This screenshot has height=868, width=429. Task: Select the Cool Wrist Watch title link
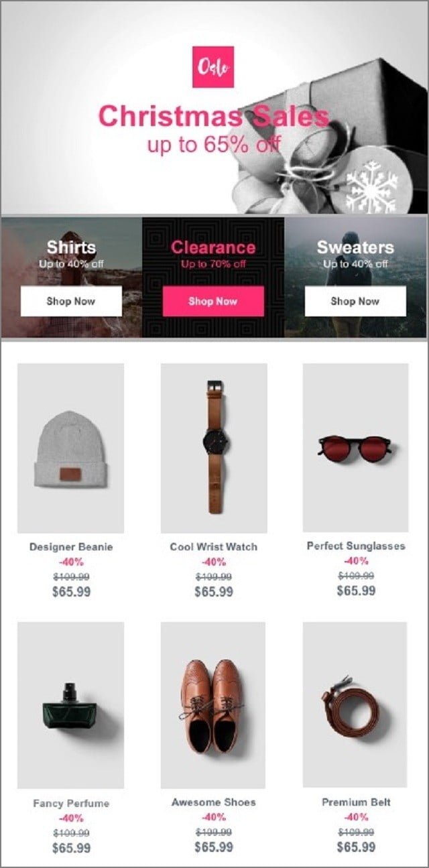click(214, 547)
